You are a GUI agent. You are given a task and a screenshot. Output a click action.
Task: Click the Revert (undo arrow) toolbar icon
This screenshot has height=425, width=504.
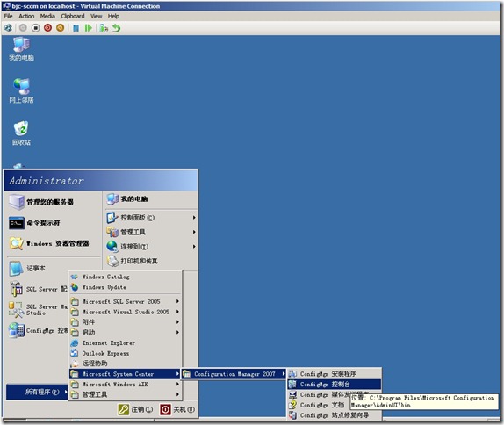(x=116, y=28)
